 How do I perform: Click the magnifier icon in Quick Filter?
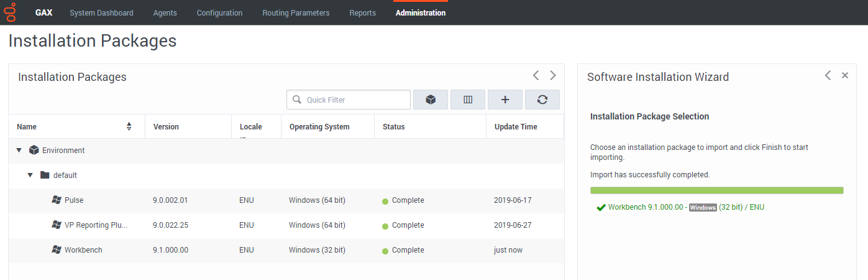pyautogui.click(x=296, y=100)
